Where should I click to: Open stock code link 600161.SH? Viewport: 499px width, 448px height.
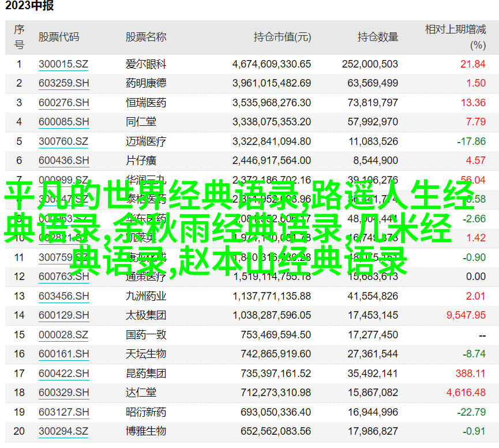(x=63, y=354)
